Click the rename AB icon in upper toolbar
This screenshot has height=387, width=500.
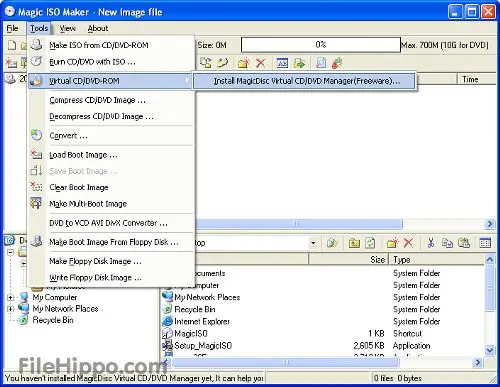click(x=282, y=63)
